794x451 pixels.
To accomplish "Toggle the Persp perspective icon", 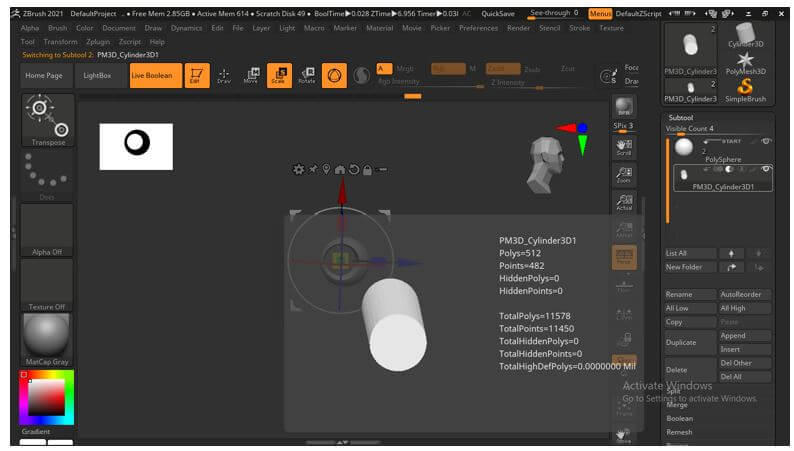I will point(624,257).
